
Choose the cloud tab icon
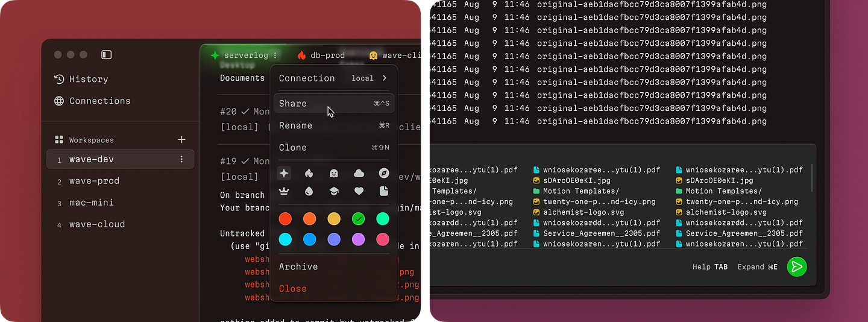[x=359, y=174]
